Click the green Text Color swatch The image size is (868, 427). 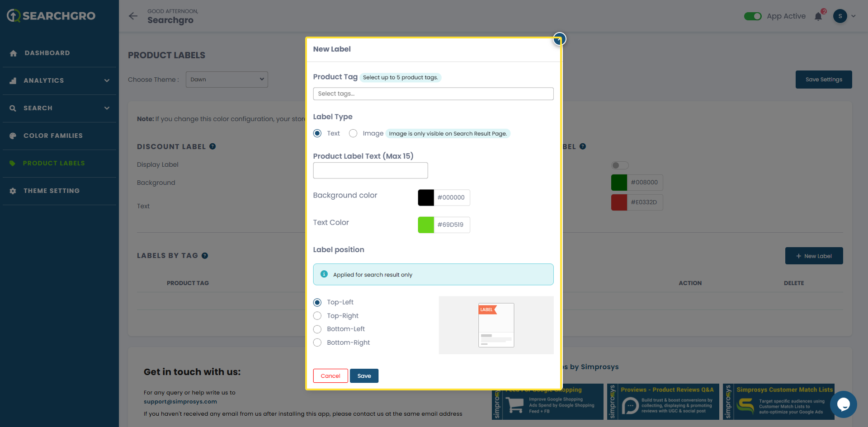tap(426, 225)
